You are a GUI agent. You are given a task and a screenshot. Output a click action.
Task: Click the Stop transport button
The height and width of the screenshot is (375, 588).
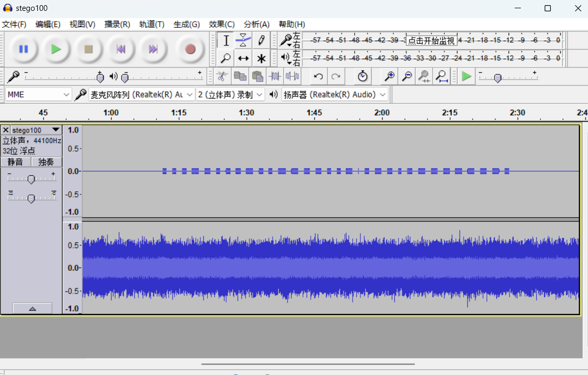(x=88, y=49)
